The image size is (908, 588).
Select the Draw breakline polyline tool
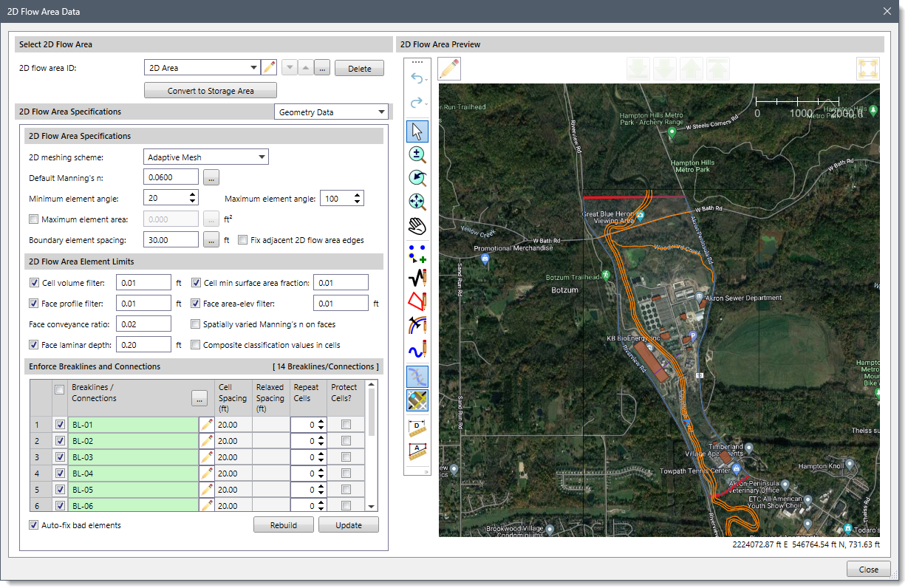pos(418,278)
